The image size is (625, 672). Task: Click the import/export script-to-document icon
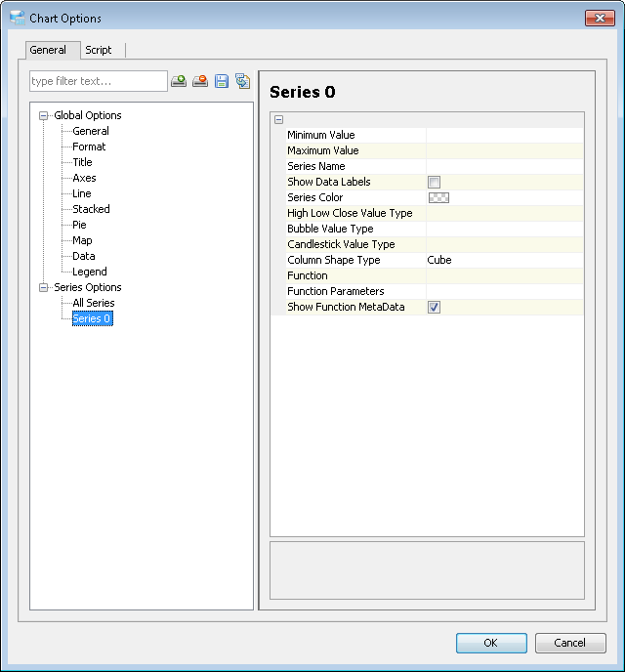point(243,81)
